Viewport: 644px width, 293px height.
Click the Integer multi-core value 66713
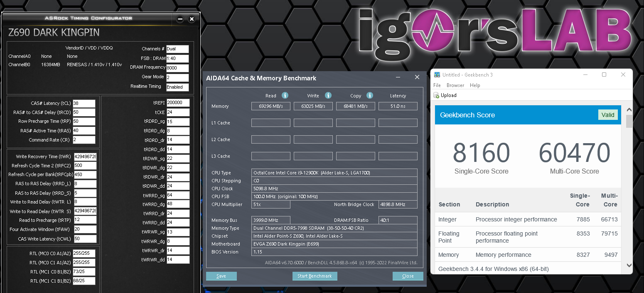[609, 219]
